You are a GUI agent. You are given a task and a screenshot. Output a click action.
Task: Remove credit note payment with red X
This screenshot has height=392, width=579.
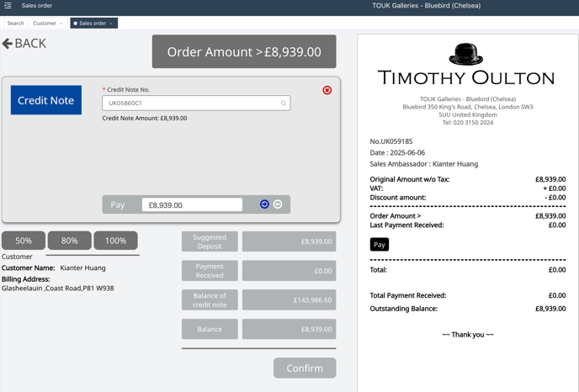(x=327, y=90)
